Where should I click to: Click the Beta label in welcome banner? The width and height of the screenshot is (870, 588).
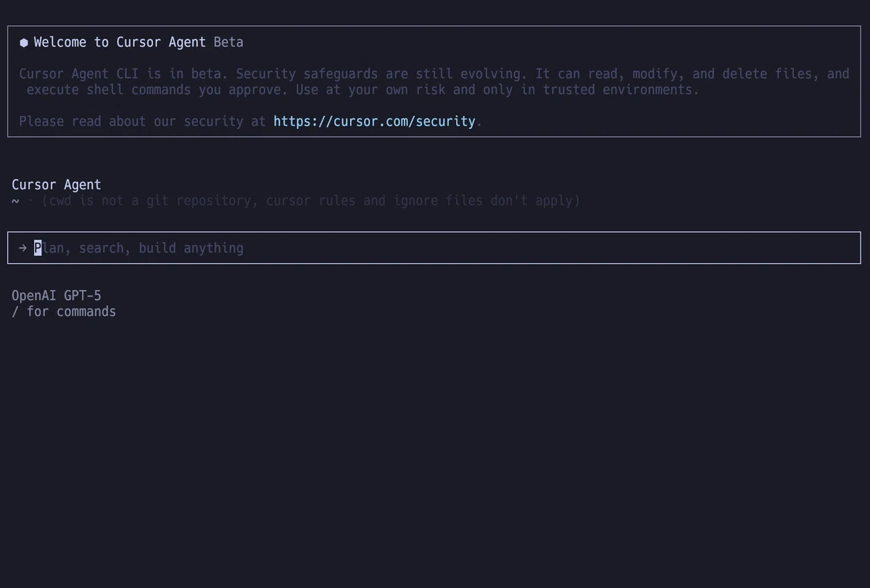click(x=228, y=42)
